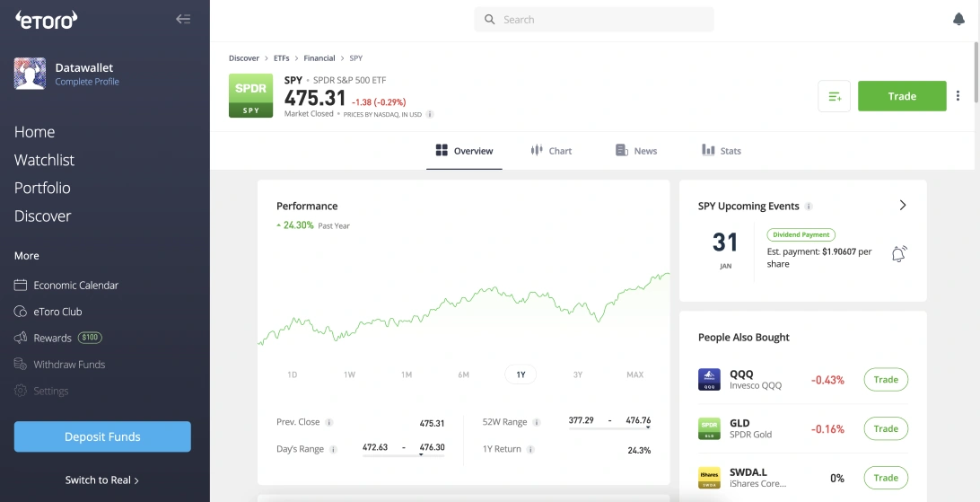Screen dimensions: 980x502
Task: Click the eToro logo
Action: pyautogui.click(x=47, y=20)
